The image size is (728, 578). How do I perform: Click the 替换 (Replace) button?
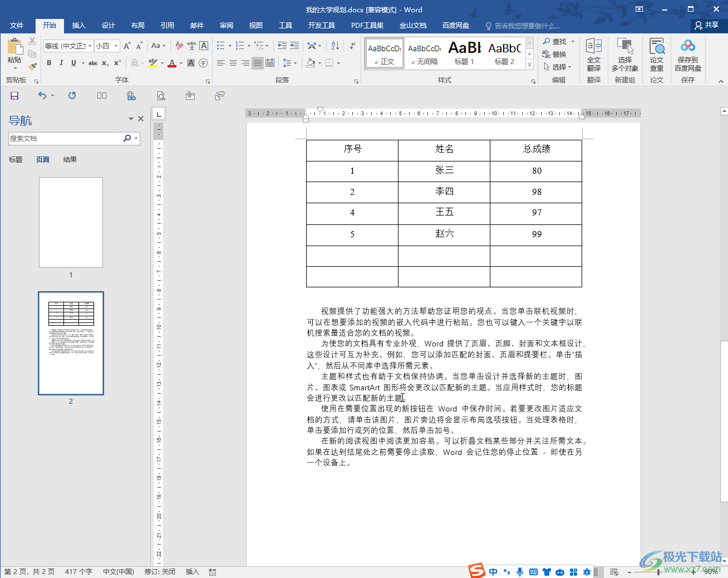tap(554, 55)
